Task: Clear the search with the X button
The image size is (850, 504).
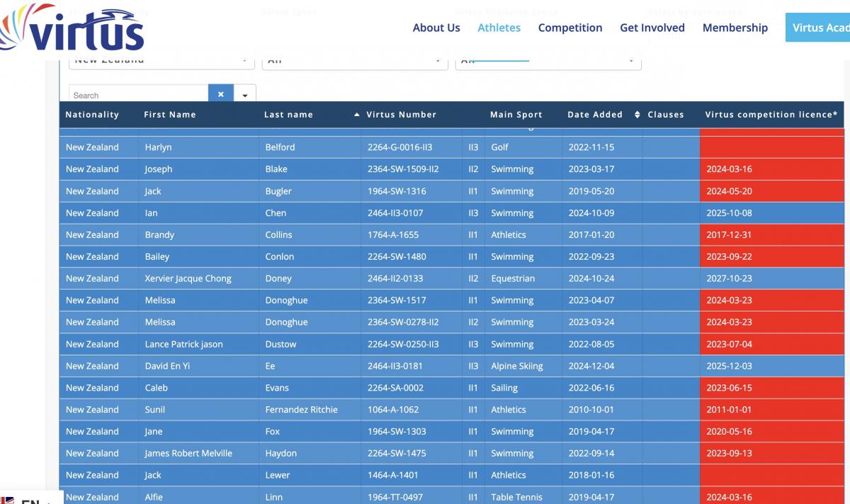Action: click(220, 94)
